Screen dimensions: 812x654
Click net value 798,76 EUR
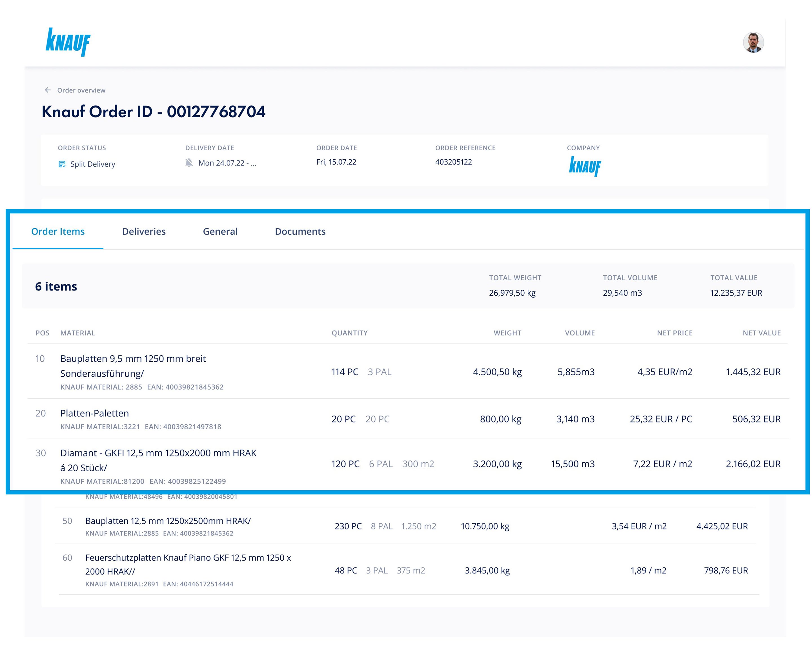click(x=726, y=570)
